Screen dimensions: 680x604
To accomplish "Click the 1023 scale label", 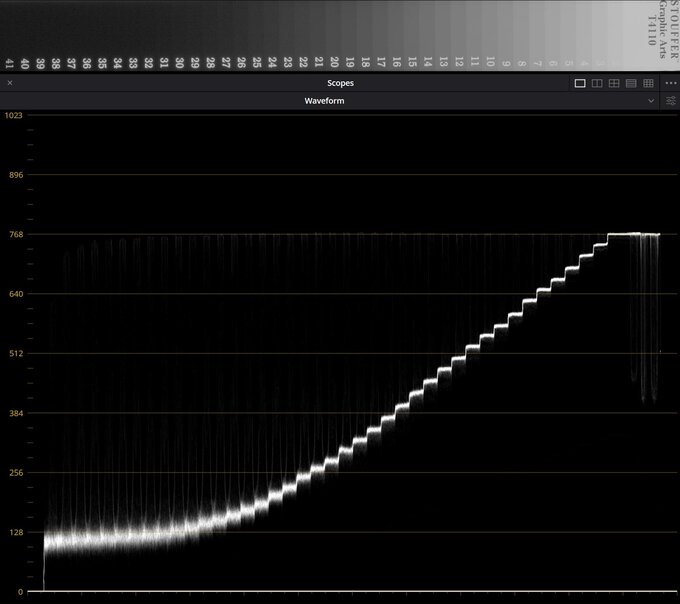I will (x=13, y=115).
